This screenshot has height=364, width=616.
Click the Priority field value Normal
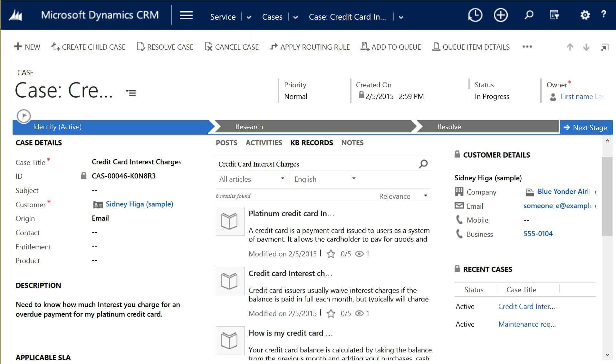pyautogui.click(x=295, y=97)
